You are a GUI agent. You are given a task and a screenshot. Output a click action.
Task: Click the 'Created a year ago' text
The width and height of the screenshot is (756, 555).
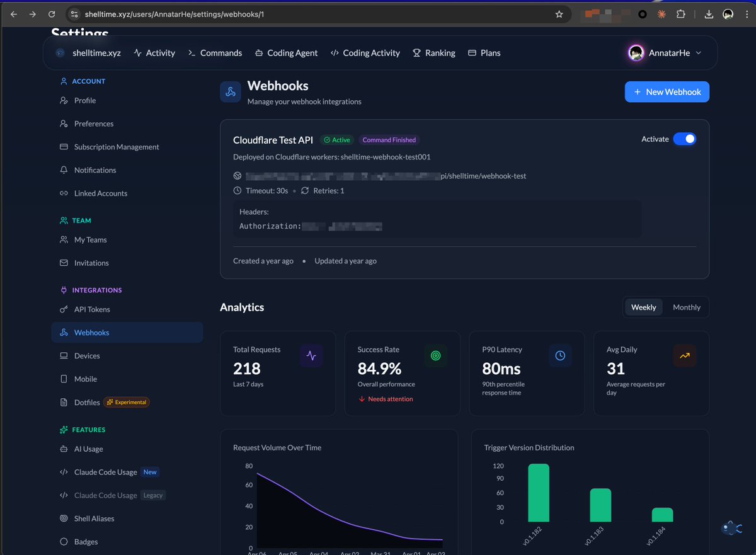263,261
